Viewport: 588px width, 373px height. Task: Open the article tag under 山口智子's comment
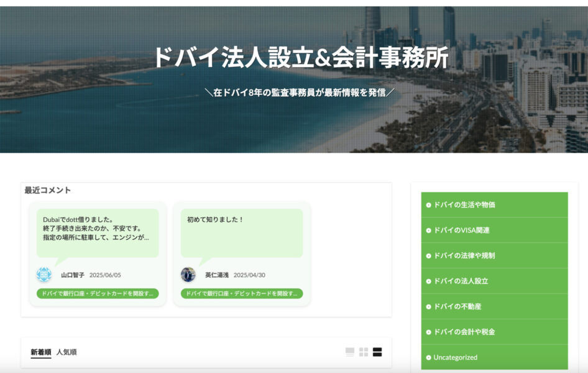[x=98, y=293]
